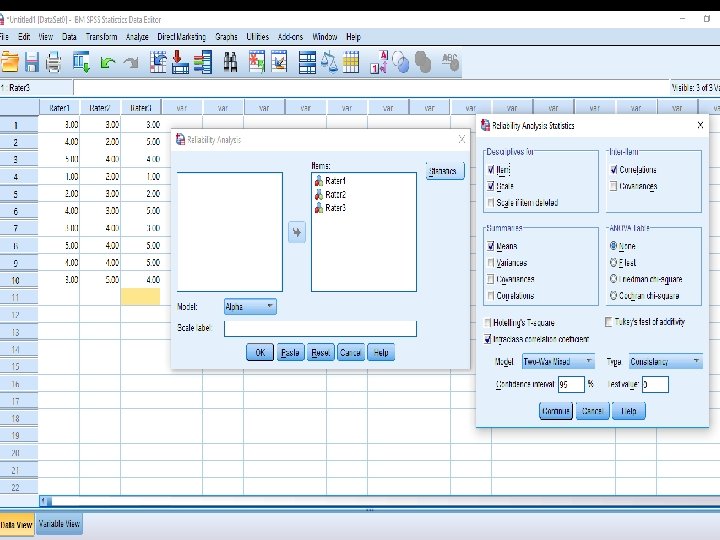Enable Hotelling's T-square checkbox
The height and width of the screenshot is (540, 720).
point(488,322)
